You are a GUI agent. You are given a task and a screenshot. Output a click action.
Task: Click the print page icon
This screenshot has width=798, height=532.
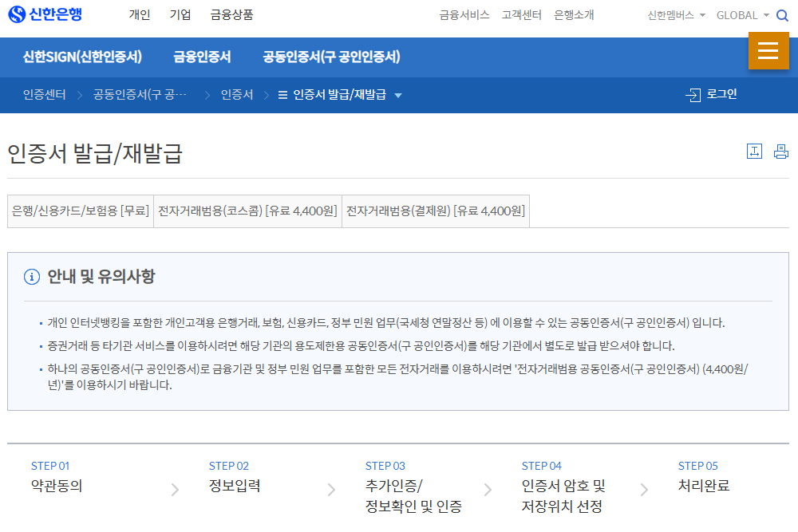(x=781, y=152)
